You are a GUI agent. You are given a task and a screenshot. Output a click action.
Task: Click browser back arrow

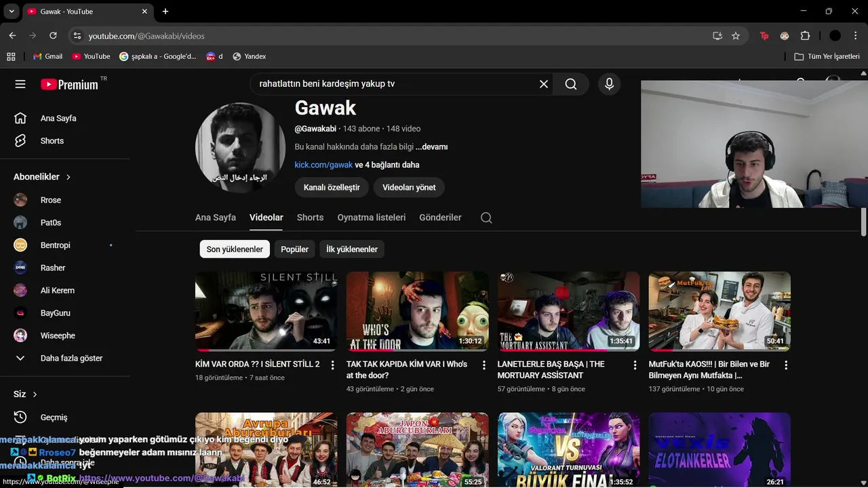coord(12,36)
